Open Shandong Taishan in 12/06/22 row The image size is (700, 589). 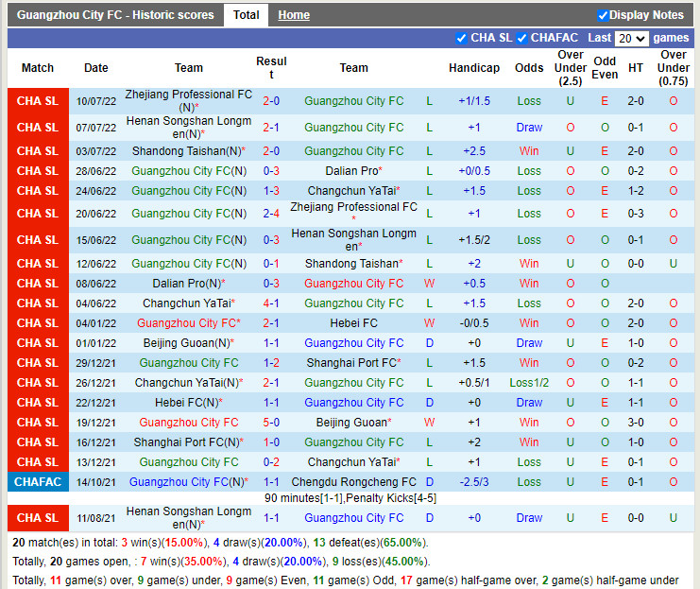click(350, 264)
